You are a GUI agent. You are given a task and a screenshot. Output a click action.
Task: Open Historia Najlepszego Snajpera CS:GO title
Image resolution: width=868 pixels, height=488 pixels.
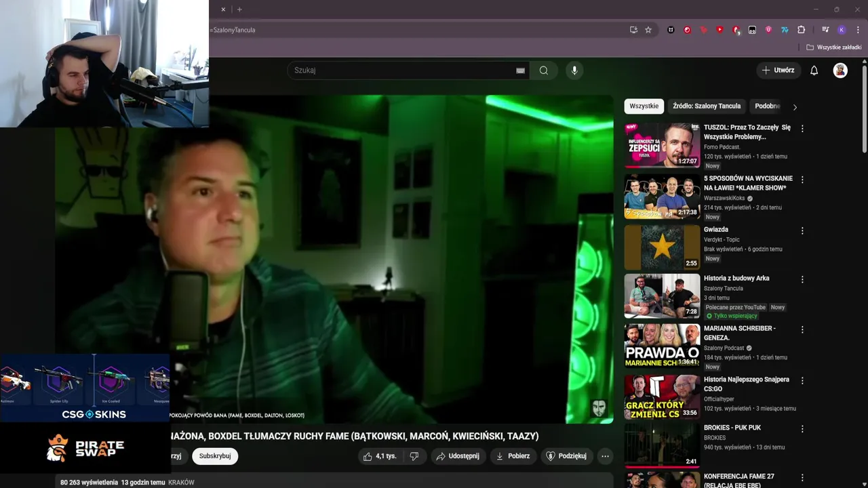pos(747,384)
